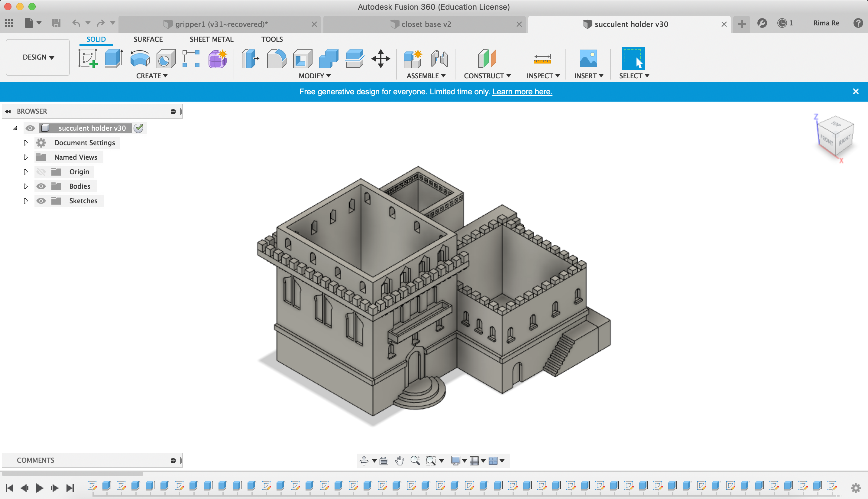Click the Measure tool under Inspect

[x=542, y=58]
